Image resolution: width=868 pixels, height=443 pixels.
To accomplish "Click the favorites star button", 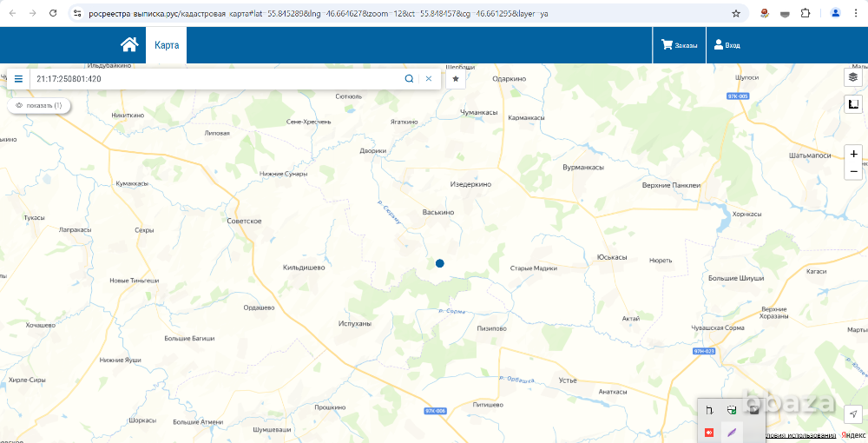I will (x=456, y=79).
